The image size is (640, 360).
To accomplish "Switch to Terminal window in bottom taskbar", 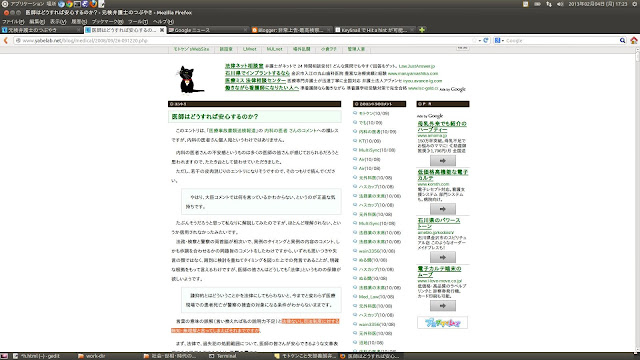I will [223, 356].
